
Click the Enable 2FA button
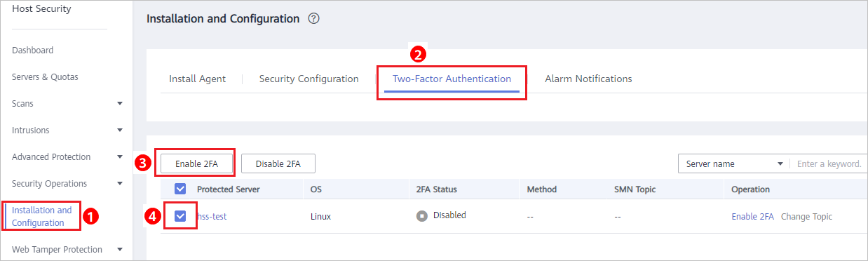click(196, 163)
